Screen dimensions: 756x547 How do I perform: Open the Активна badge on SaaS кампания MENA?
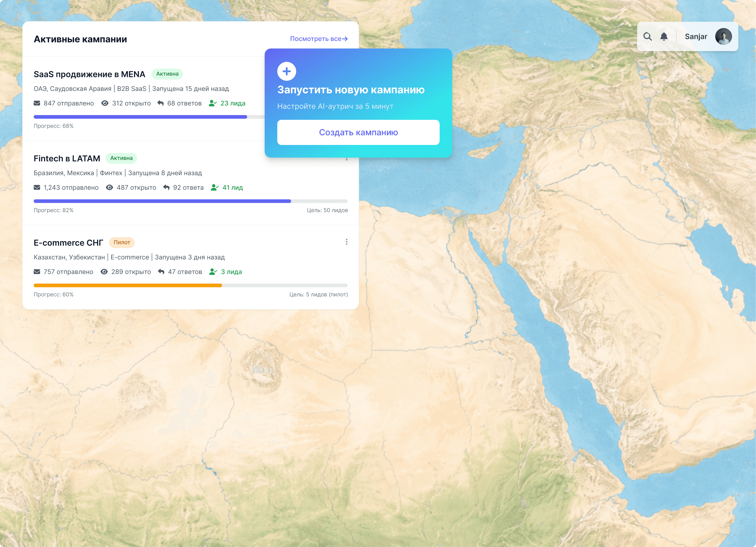point(167,74)
